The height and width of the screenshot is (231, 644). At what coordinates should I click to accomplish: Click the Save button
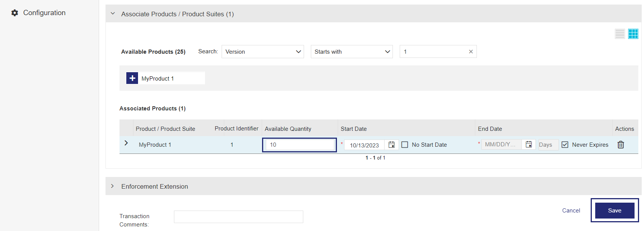coord(615,211)
